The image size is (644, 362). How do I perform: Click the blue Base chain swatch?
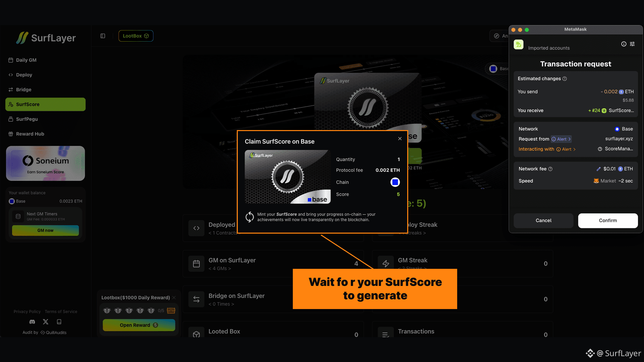395,182
